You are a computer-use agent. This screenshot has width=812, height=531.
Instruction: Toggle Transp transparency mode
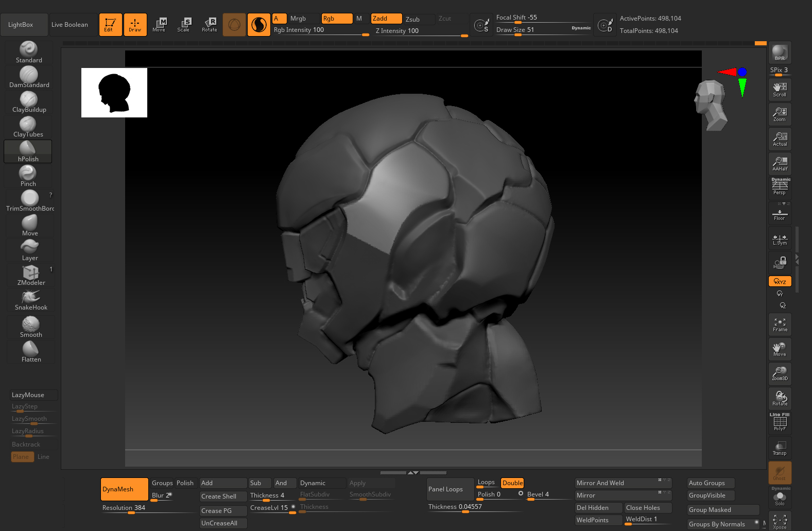(780, 448)
